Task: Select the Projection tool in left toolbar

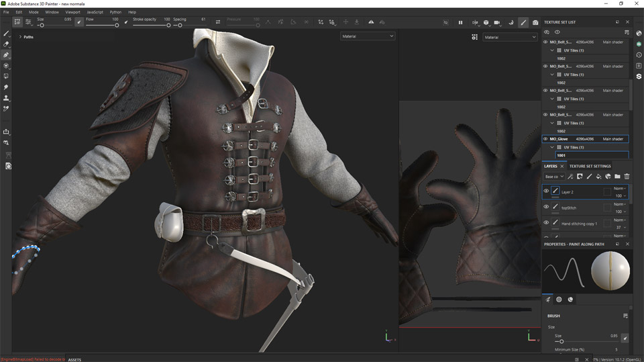Action: pos(6,65)
